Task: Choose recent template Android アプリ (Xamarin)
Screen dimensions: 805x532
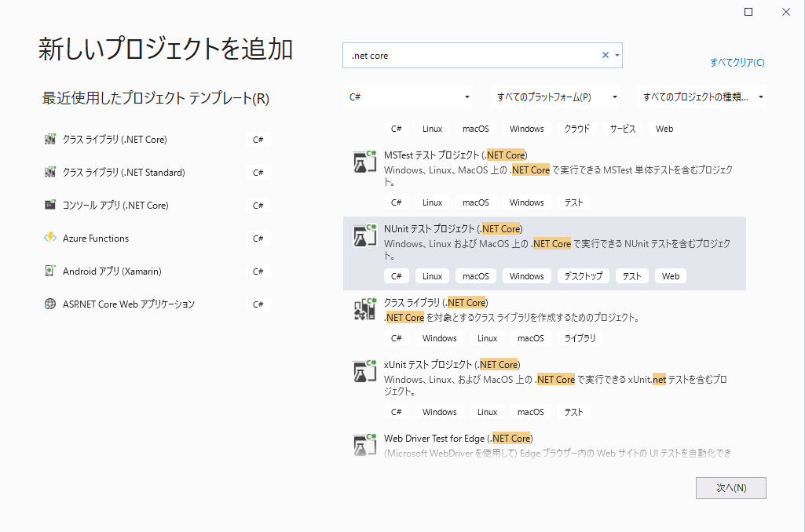Action: click(156, 271)
